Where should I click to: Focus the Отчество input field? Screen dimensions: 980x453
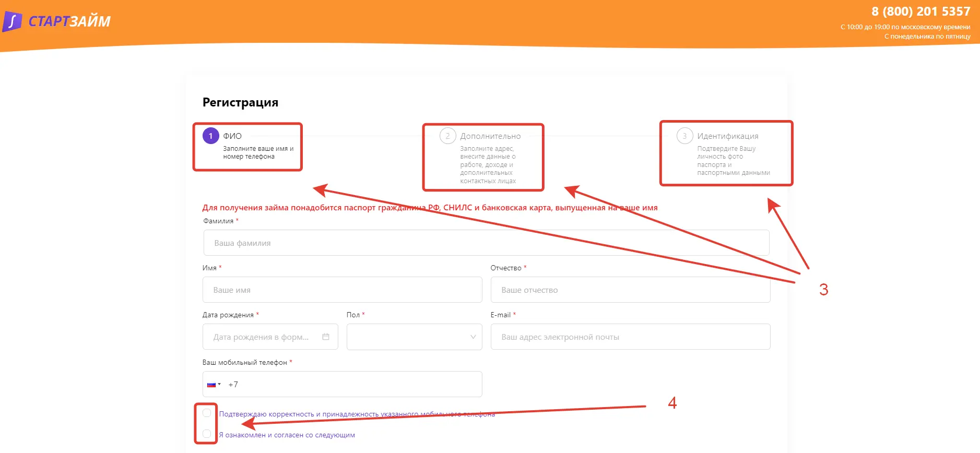coord(631,290)
